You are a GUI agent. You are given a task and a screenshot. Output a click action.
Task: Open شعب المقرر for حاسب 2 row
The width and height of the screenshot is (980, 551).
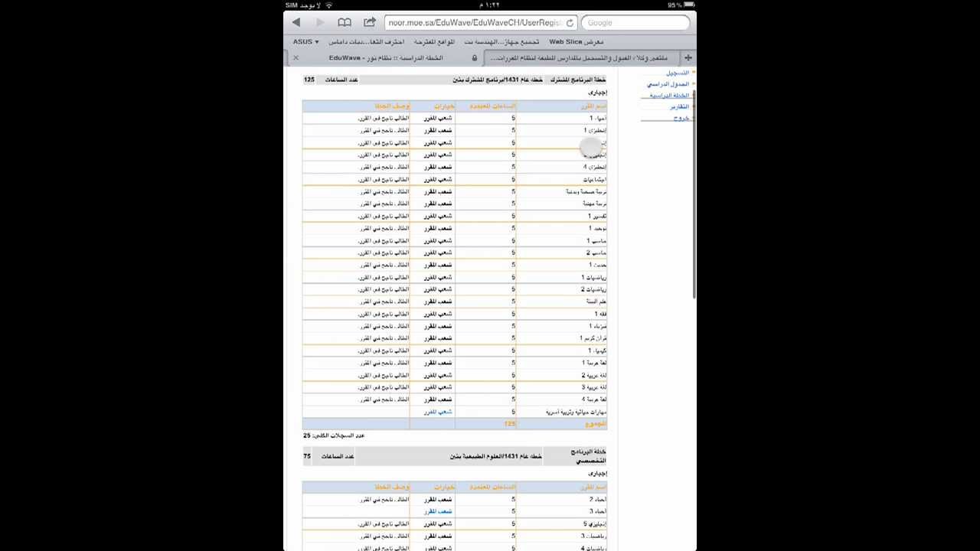click(439, 253)
